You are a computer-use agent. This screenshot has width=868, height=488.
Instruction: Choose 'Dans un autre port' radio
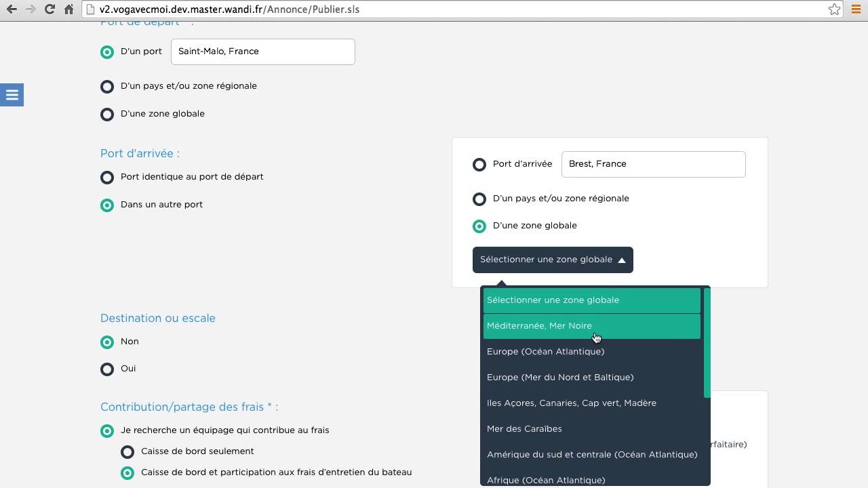(x=107, y=205)
